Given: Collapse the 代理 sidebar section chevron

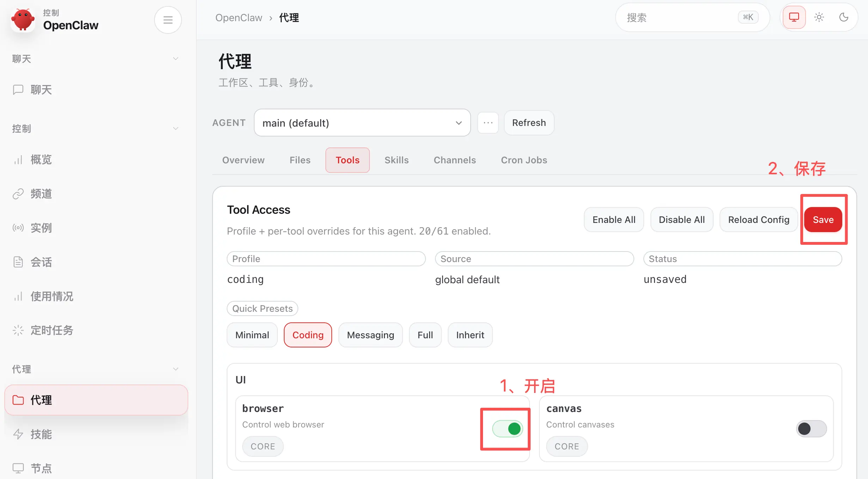Looking at the screenshot, I should [x=176, y=369].
